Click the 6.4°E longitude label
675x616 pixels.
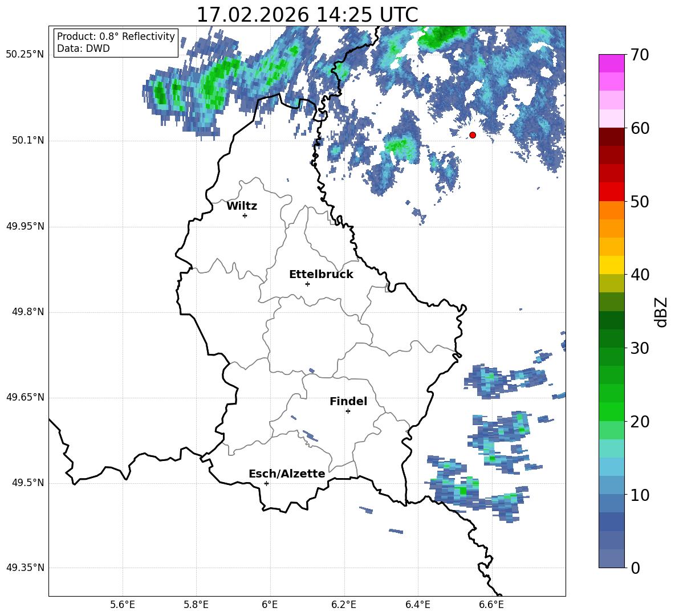coord(417,605)
